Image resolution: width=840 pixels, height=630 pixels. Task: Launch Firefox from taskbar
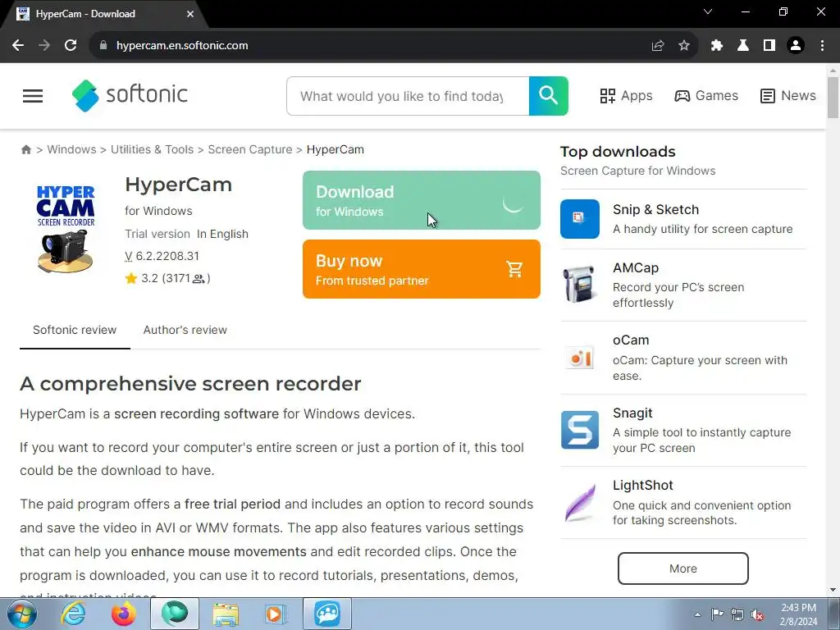(124, 614)
